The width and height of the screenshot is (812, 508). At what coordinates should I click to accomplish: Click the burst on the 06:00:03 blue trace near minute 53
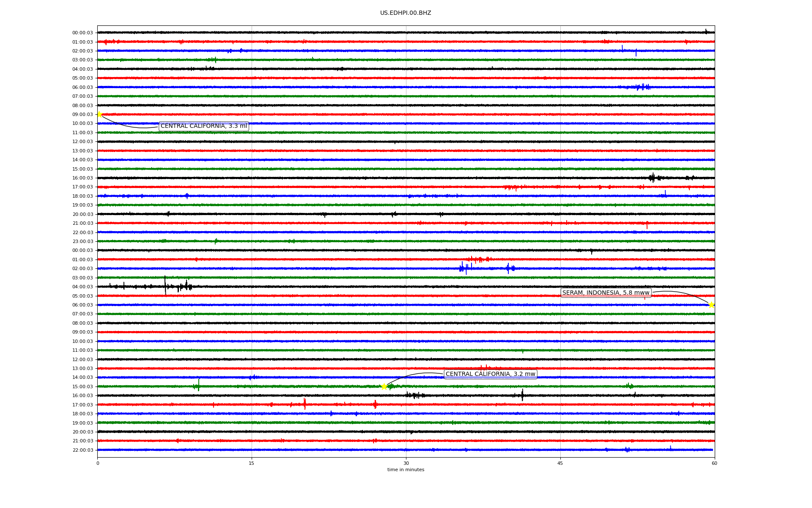coord(642,87)
